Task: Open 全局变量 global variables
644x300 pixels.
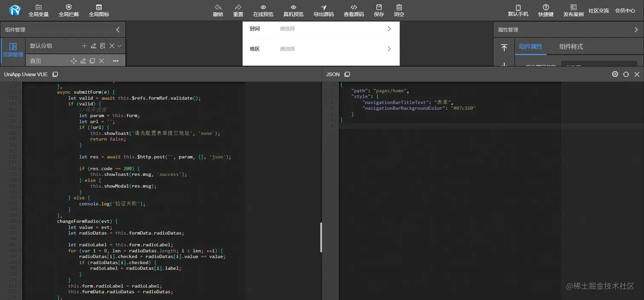Action: pyautogui.click(x=38, y=11)
